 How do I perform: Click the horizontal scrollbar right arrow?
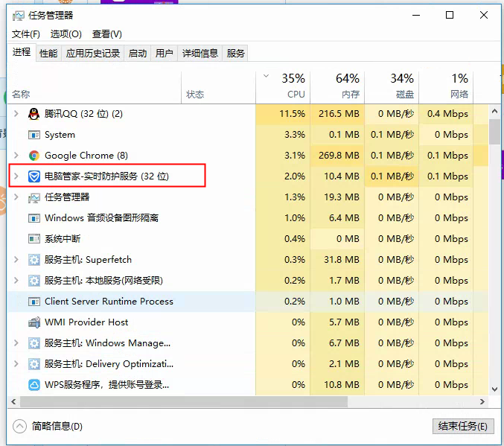tap(482, 401)
